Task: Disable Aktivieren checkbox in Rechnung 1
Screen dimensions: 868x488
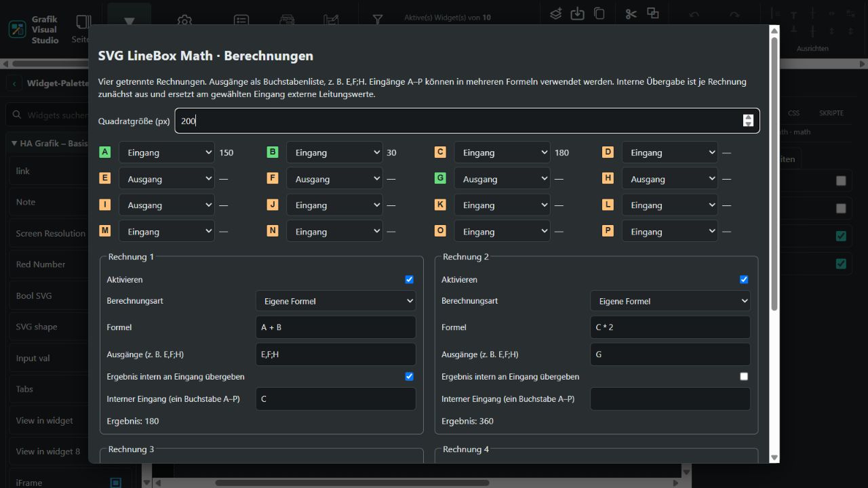Action: (x=409, y=279)
